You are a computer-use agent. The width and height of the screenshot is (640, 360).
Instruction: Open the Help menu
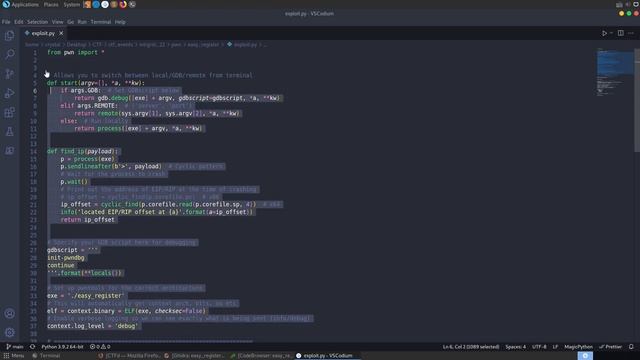(x=120, y=22)
